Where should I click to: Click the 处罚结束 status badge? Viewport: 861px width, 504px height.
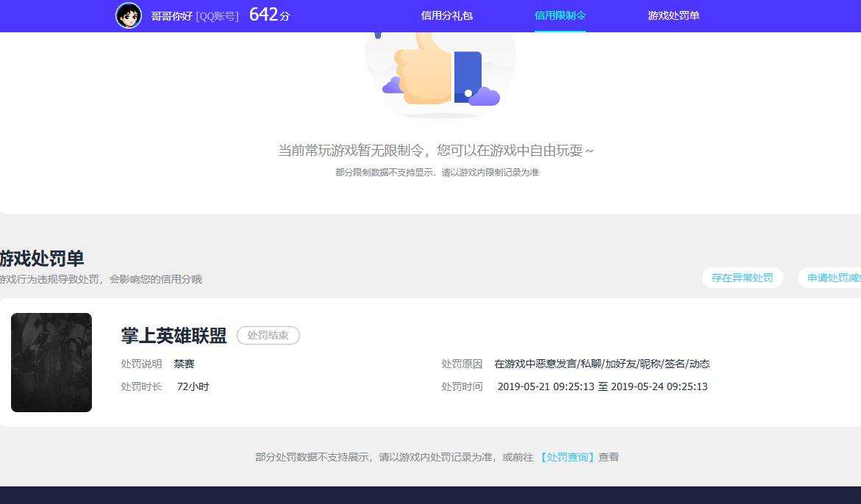pos(268,335)
